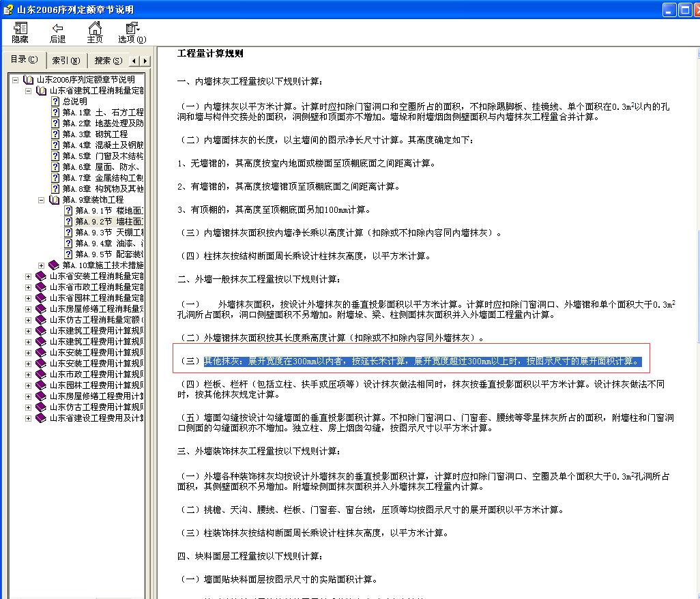This screenshot has height=599, width=700.
Task: Collapse the 山东省建筑工程消耗量定额 node
Action: pyautogui.click(x=28, y=91)
